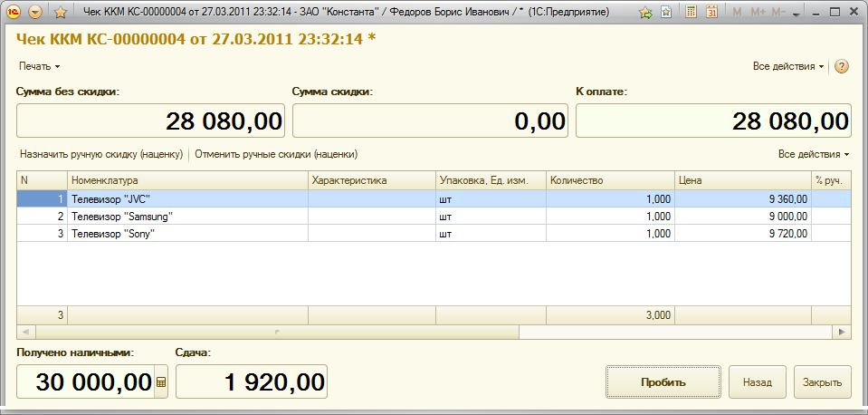Click the horizontal scrollbar right arrow
Screen dimensions: 868x415
coord(842,332)
